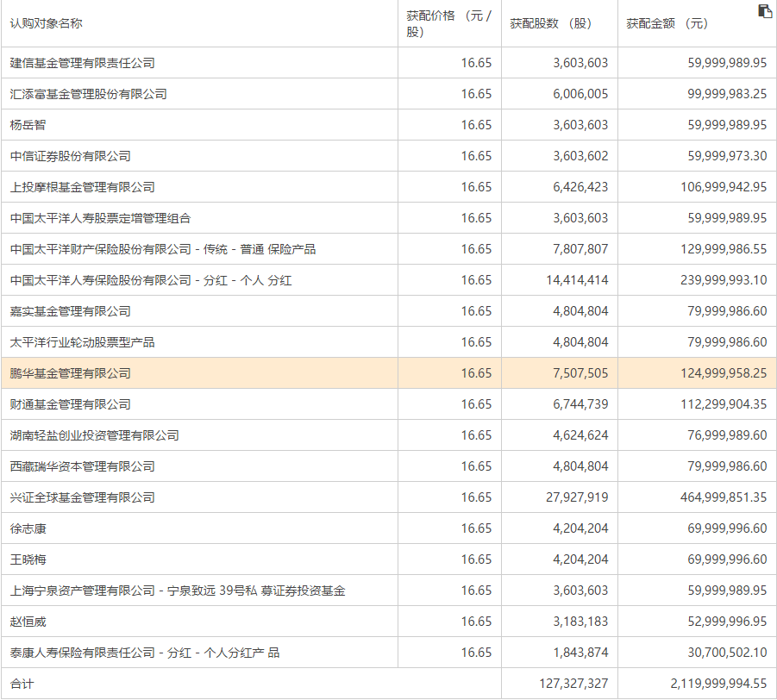This screenshot has width=777, height=700.
Task: Click the name 汇添富基金管理股份有限公司
Action: coord(88,94)
